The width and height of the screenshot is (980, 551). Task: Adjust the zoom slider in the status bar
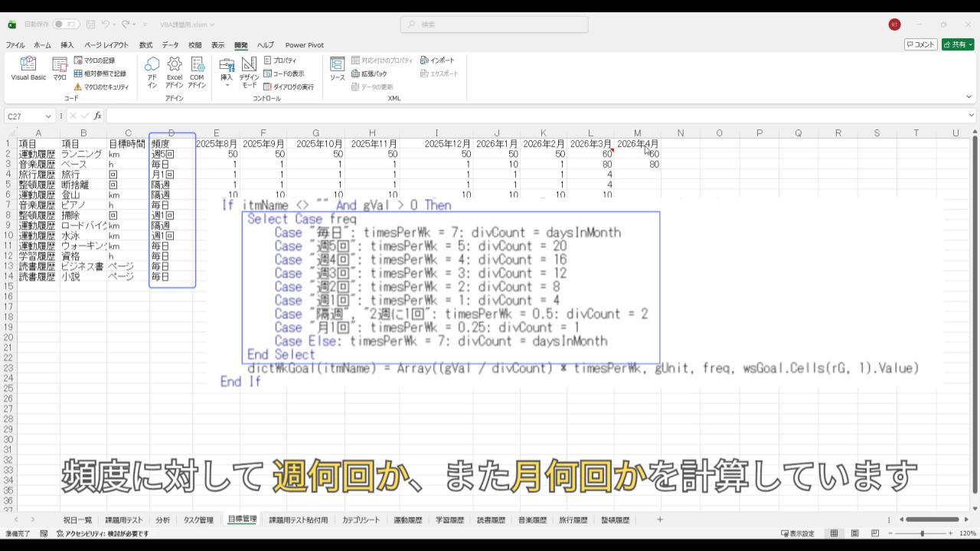922,533
